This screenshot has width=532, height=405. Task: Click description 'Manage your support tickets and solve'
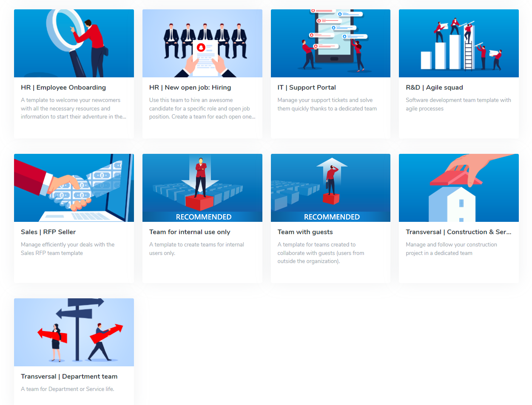point(325,100)
